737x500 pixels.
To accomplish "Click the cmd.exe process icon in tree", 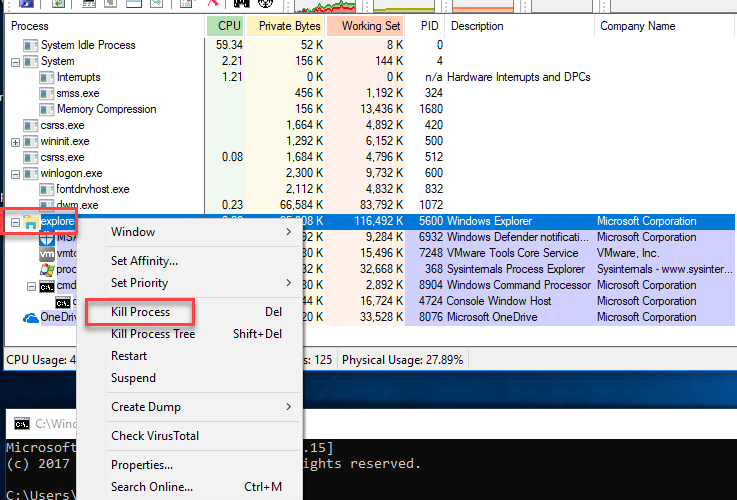I will click(x=47, y=286).
